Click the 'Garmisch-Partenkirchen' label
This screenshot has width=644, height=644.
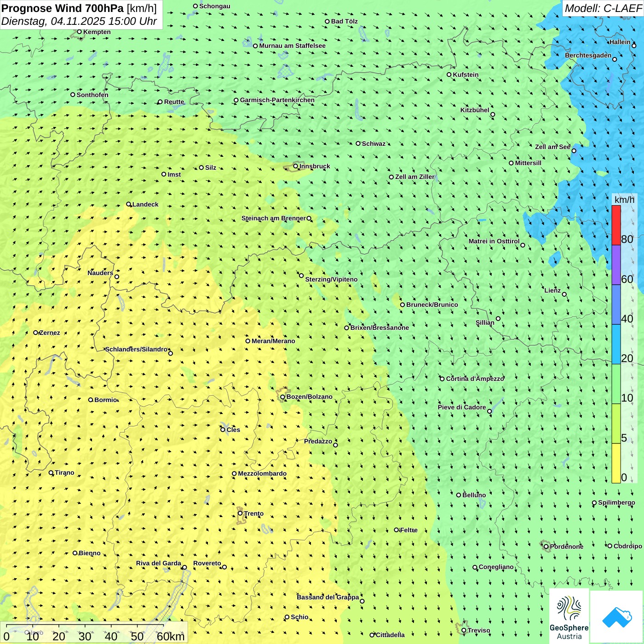click(x=277, y=100)
